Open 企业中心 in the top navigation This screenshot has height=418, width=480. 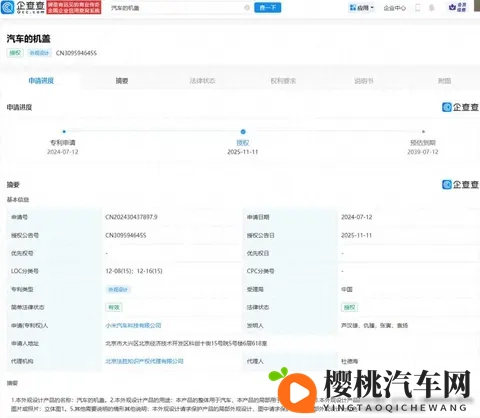pyautogui.click(x=394, y=8)
